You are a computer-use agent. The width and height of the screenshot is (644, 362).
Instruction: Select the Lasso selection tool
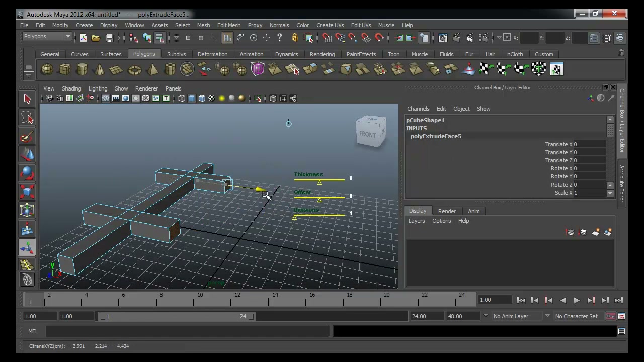click(x=27, y=118)
